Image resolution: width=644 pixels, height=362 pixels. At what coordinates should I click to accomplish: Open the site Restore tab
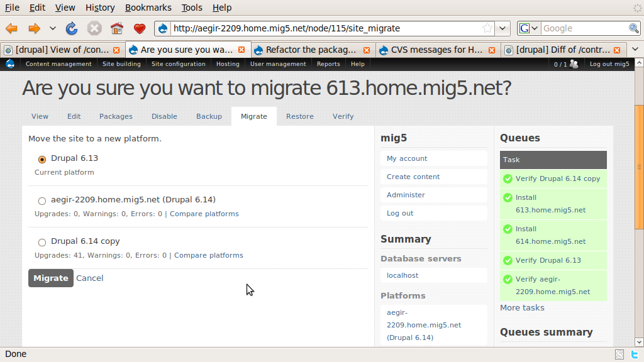pos(300,116)
